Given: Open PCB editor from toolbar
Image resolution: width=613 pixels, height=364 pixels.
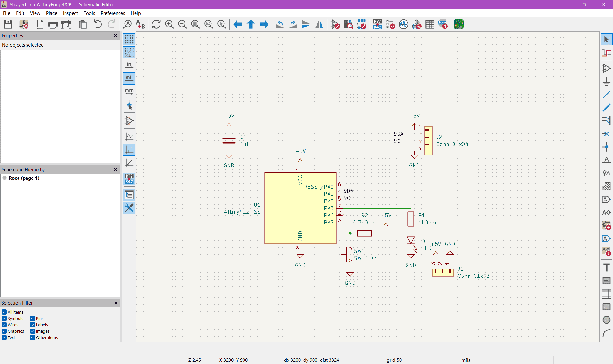Looking at the screenshot, I should tap(459, 24).
